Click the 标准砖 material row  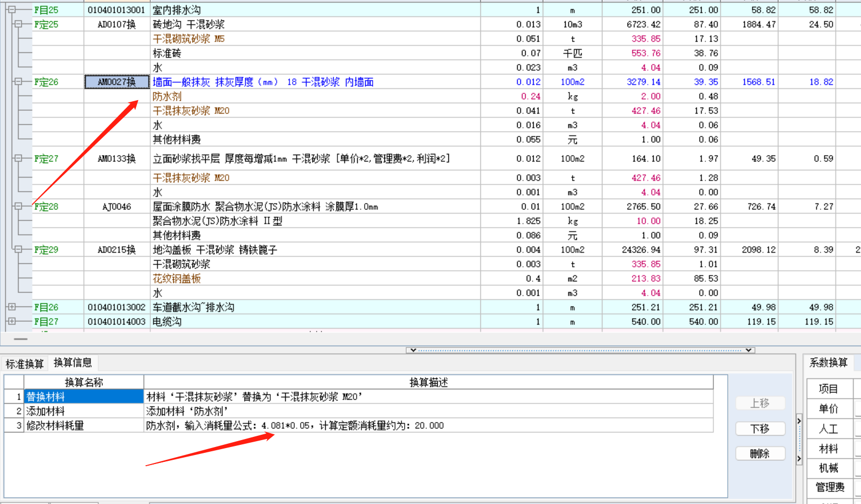[167, 53]
